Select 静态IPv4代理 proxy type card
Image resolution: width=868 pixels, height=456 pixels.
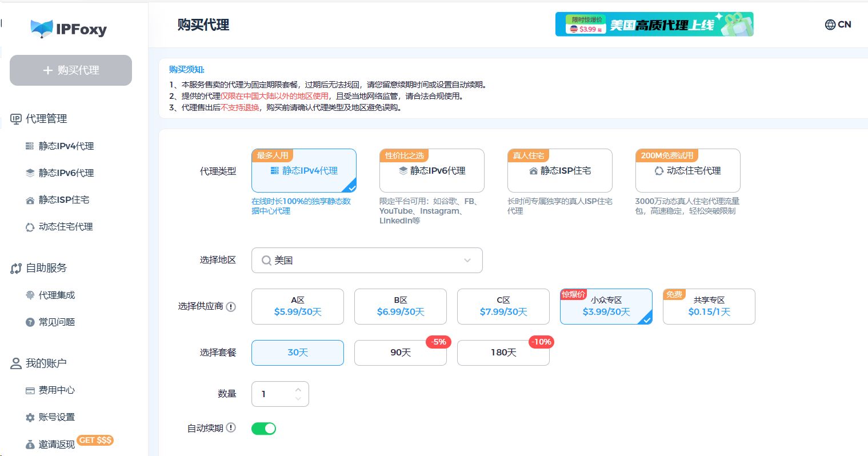pyautogui.click(x=304, y=170)
